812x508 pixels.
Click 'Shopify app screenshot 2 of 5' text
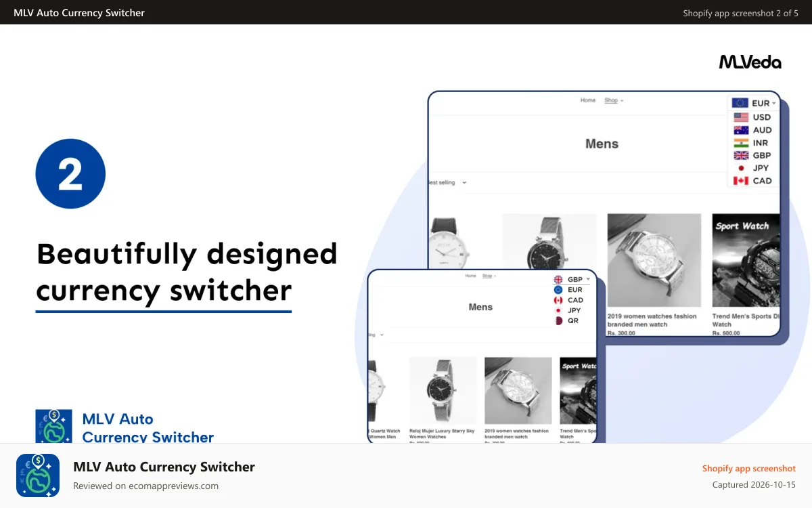pos(740,13)
